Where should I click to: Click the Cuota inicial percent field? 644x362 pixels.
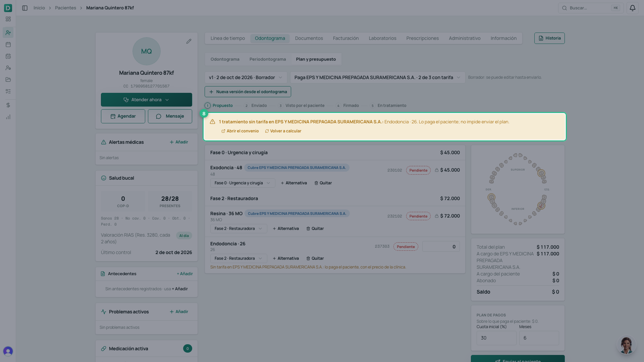(x=496, y=338)
